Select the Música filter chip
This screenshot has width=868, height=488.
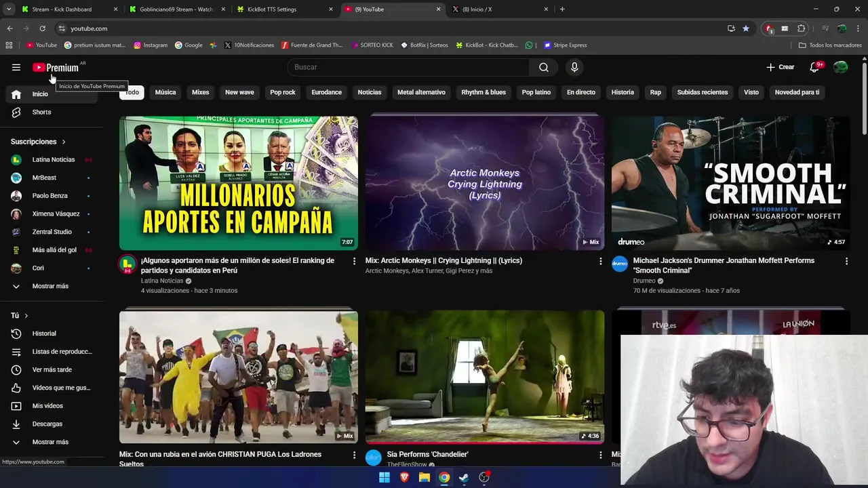point(165,92)
